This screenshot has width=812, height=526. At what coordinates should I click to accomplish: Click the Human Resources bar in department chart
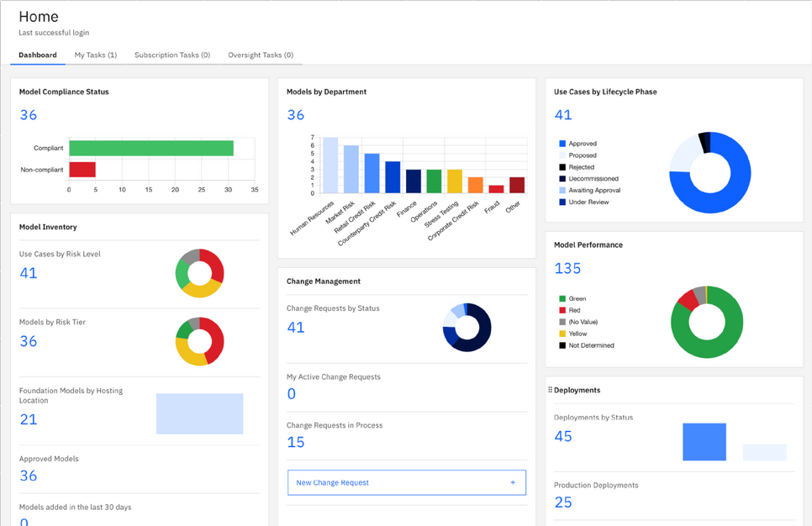click(330, 166)
